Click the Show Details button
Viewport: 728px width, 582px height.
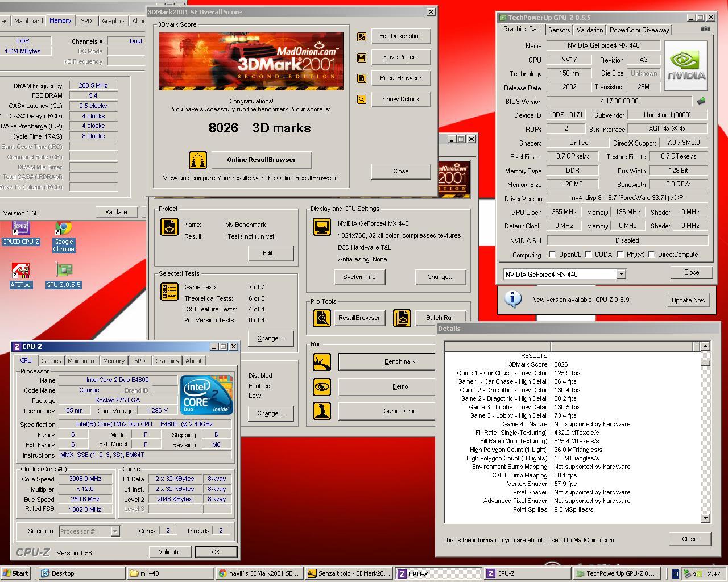pos(400,99)
